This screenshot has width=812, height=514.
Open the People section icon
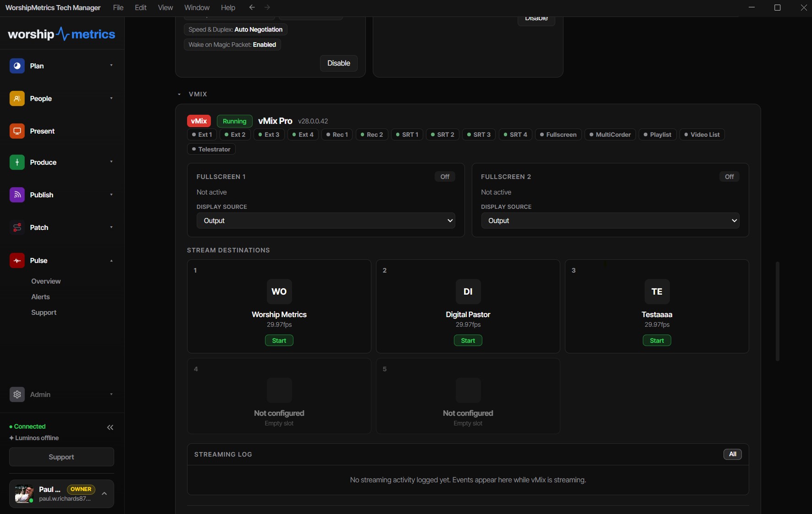17,99
